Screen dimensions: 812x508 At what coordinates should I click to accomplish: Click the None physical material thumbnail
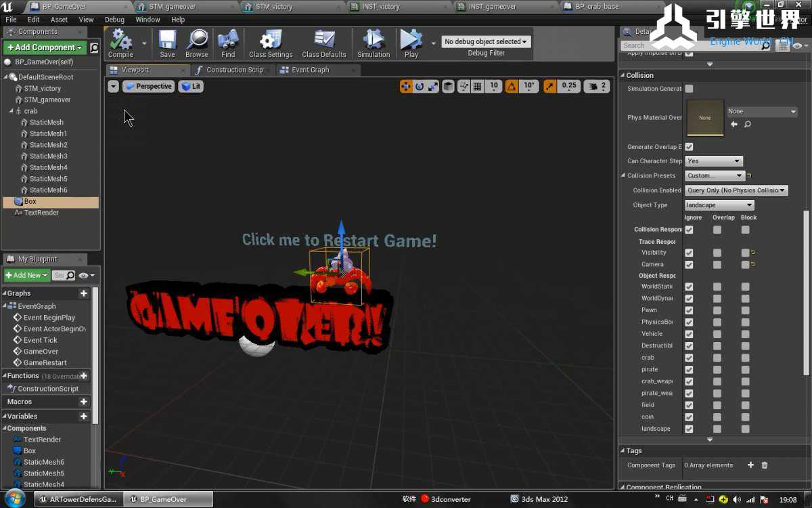(x=705, y=118)
